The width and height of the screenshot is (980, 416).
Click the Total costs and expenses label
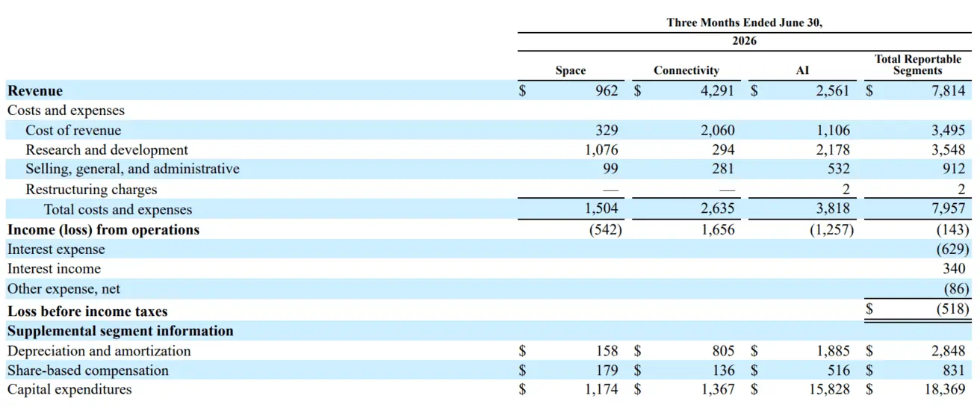tap(118, 210)
